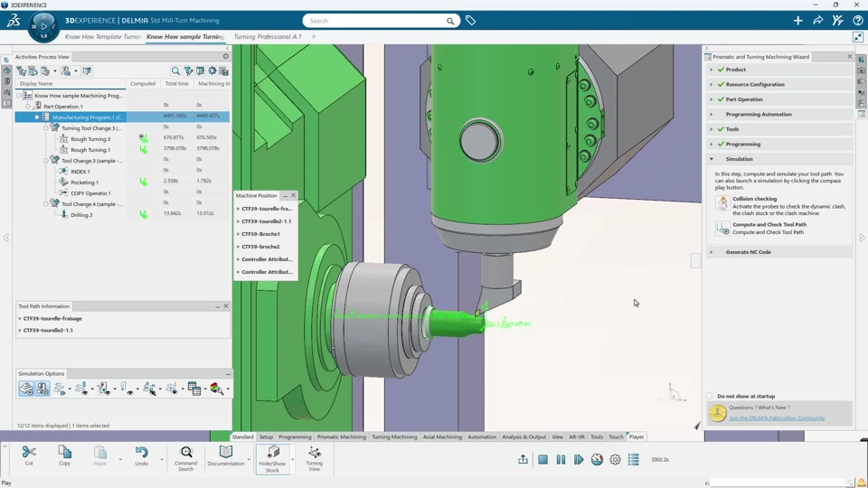Stop the simulation player

tap(542, 460)
